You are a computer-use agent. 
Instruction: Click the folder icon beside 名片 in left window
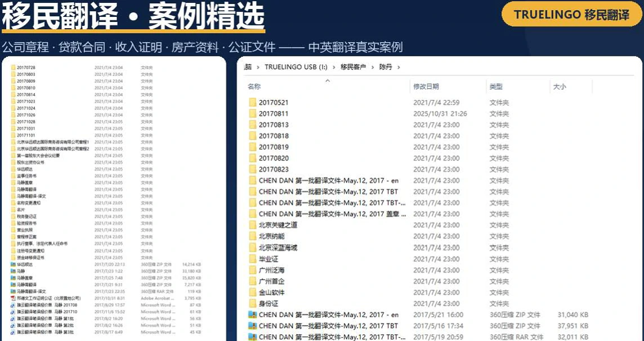pos(13,210)
